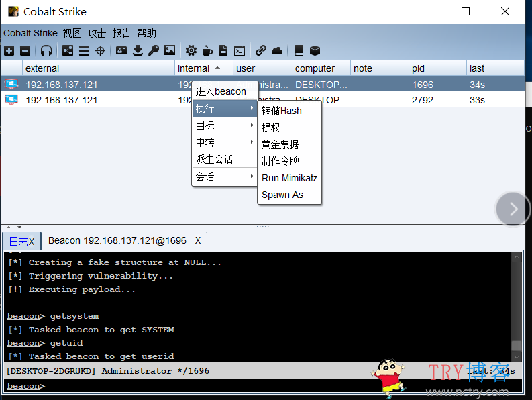The height and width of the screenshot is (400, 532).
Task: Close the Beacon 192.168.137.121@1696 tab
Action: pyautogui.click(x=198, y=240)
